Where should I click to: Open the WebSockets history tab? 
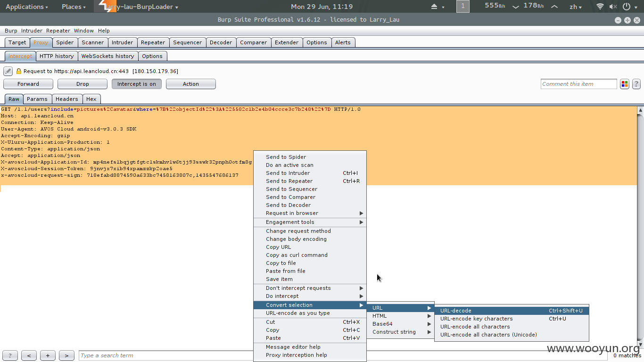tap(108, 56)
